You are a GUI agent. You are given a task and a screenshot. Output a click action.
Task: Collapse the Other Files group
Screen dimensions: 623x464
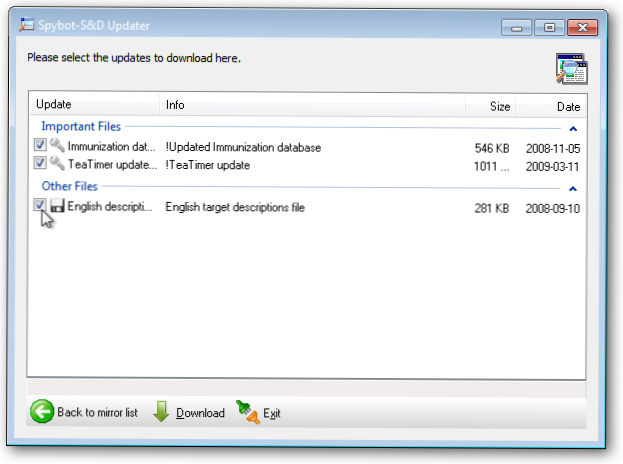coord(572,187)
